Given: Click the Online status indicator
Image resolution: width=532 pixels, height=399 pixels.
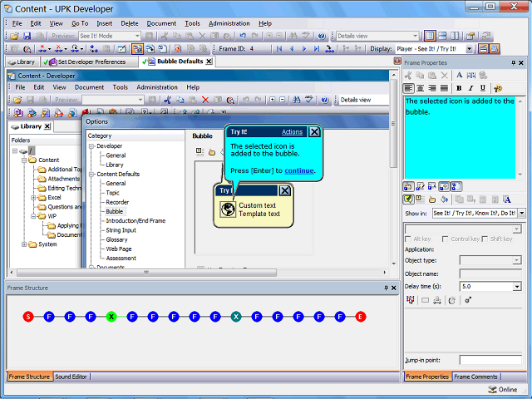Looking at the screenshot, I should pyautogui.click(x=503, y=389).
